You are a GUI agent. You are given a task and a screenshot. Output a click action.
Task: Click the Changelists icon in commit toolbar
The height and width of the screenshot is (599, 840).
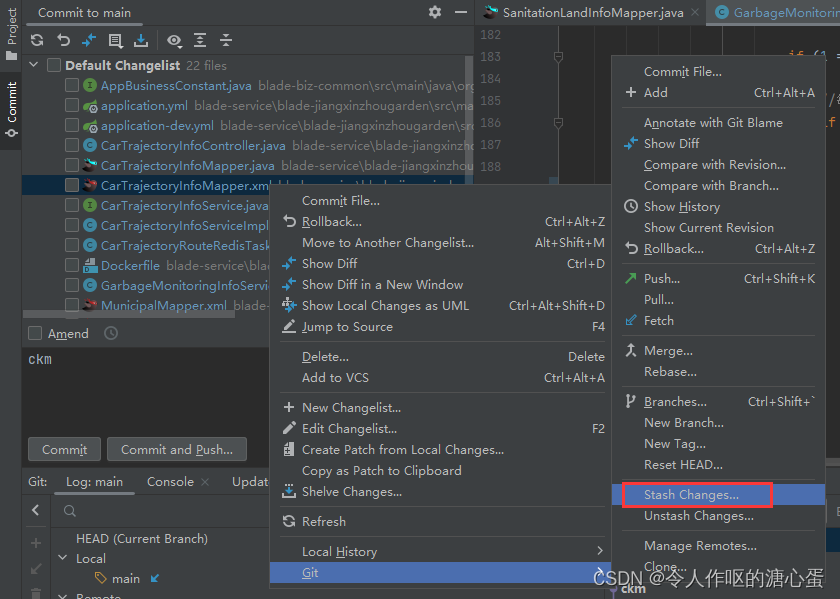click(115, 40)
